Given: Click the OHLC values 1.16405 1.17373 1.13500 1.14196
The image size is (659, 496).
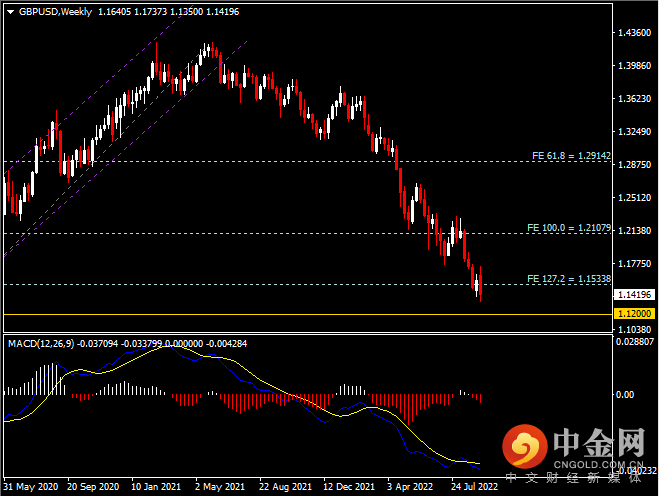Looking at the screenshot, I should (169, 12).
